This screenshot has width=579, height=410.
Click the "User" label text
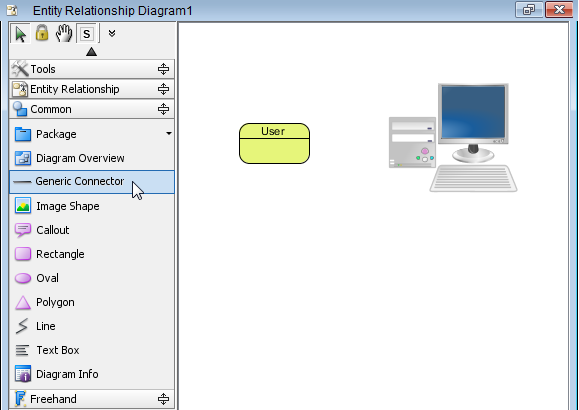pos(273,131)
